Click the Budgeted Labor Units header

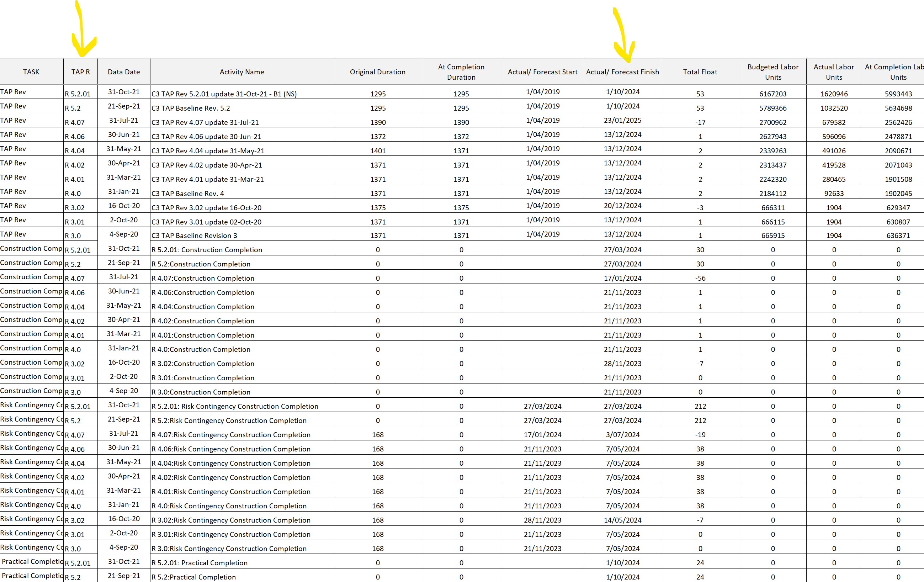(x=773, y=72)
